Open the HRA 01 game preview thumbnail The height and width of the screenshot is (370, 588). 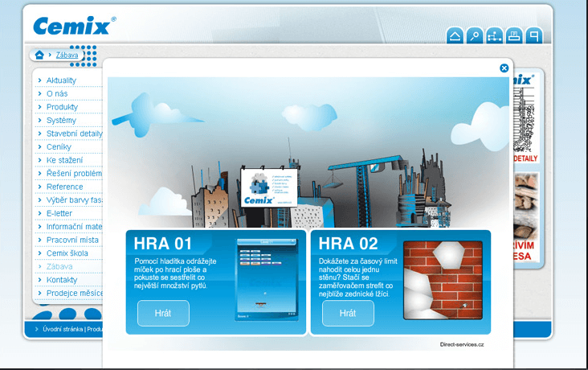point(267,279)
